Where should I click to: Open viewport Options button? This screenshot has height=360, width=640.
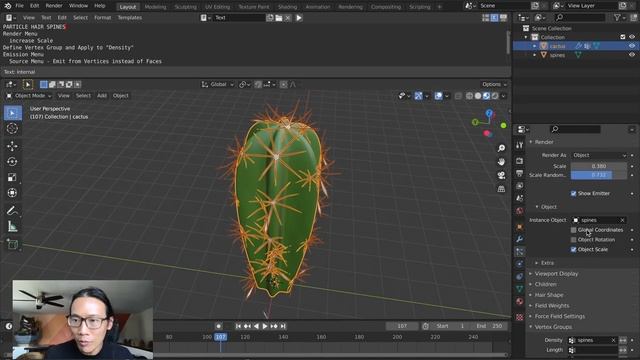click(x=494, y=84)
